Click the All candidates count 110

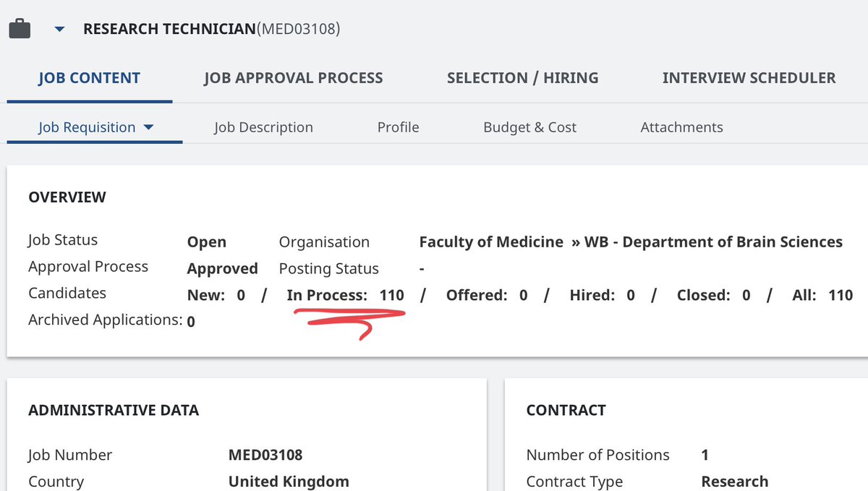pos(841,295)
